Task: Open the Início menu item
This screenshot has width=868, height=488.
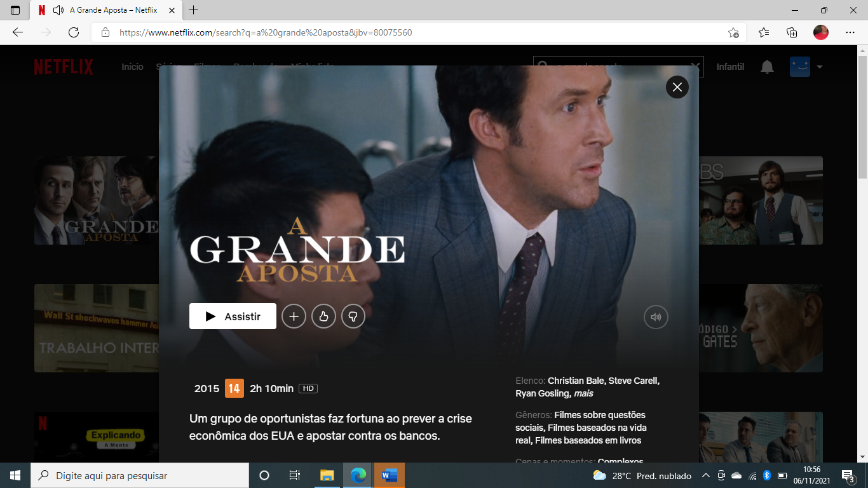Action: (132, 67)
